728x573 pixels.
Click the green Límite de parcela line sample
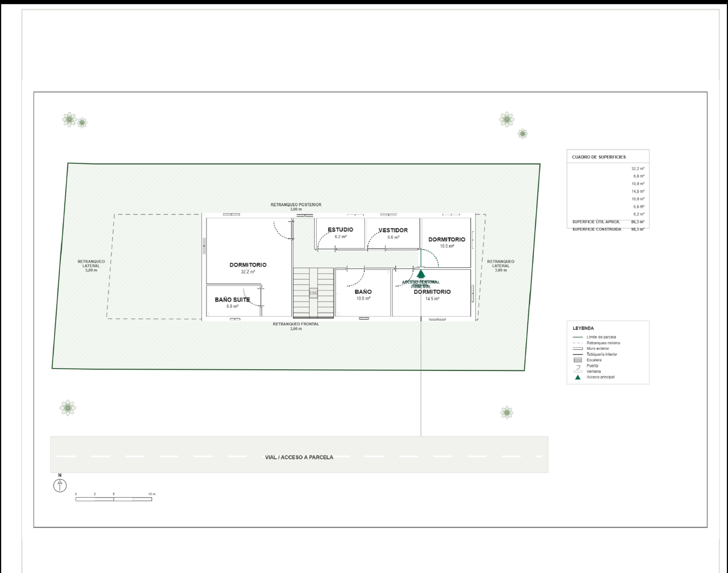(578, 337)
